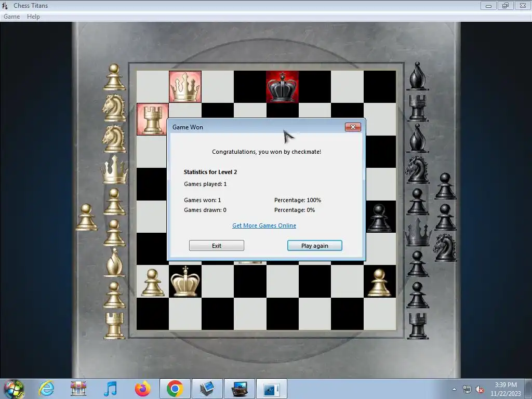Viewport: 532px width, 399px height.
Task: Select the white pawn beside the white king
Action: (152, 282)
